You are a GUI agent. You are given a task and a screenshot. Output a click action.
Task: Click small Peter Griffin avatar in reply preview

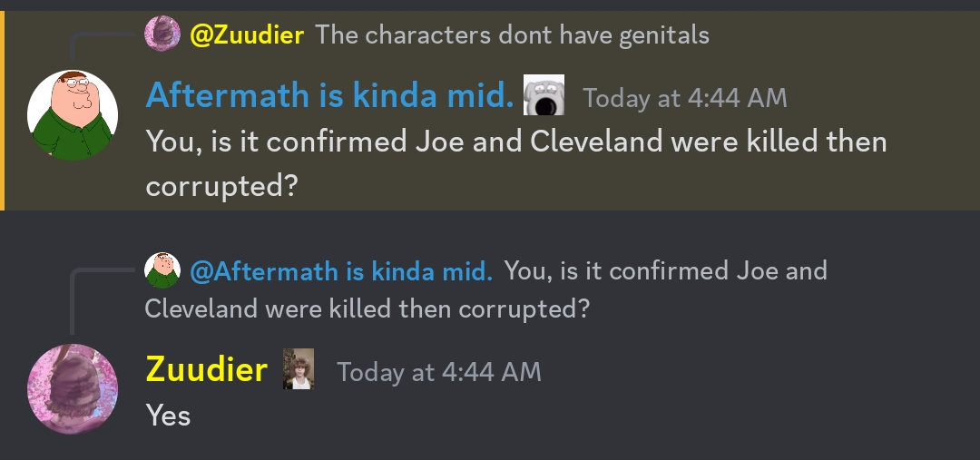[162, 269]
